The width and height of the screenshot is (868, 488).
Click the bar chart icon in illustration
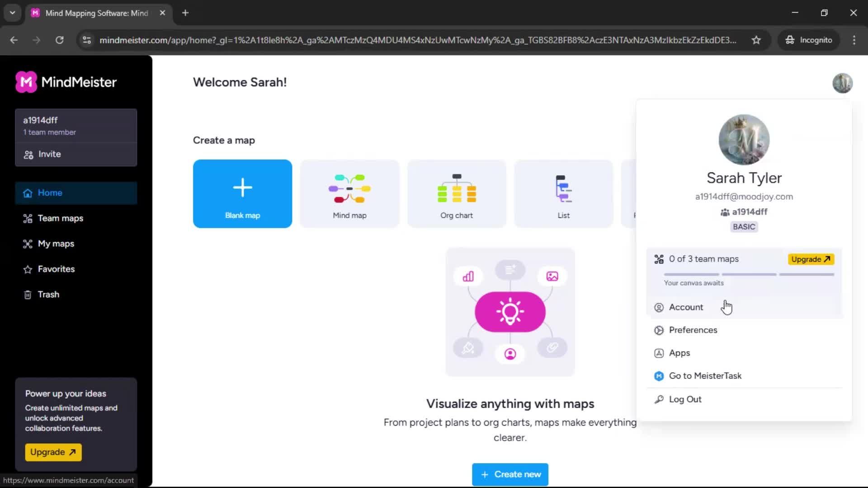pos(468,276)
